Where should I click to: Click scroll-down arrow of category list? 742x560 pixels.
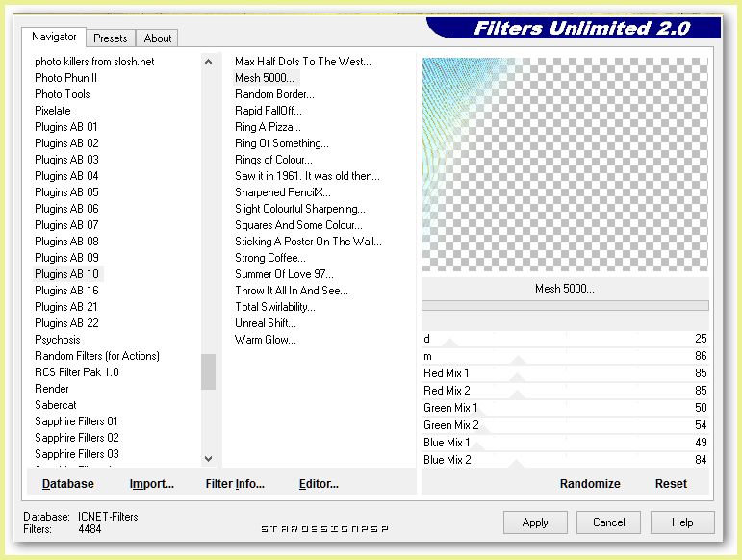208,458
